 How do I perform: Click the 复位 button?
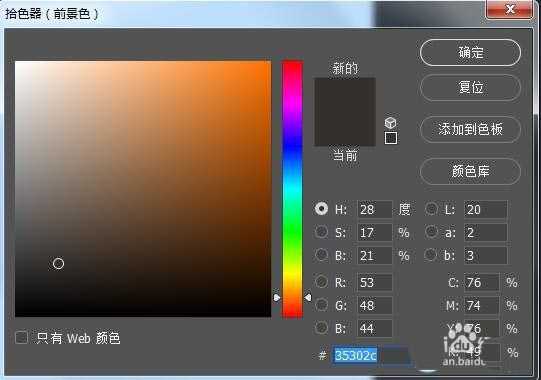[470, 88]
